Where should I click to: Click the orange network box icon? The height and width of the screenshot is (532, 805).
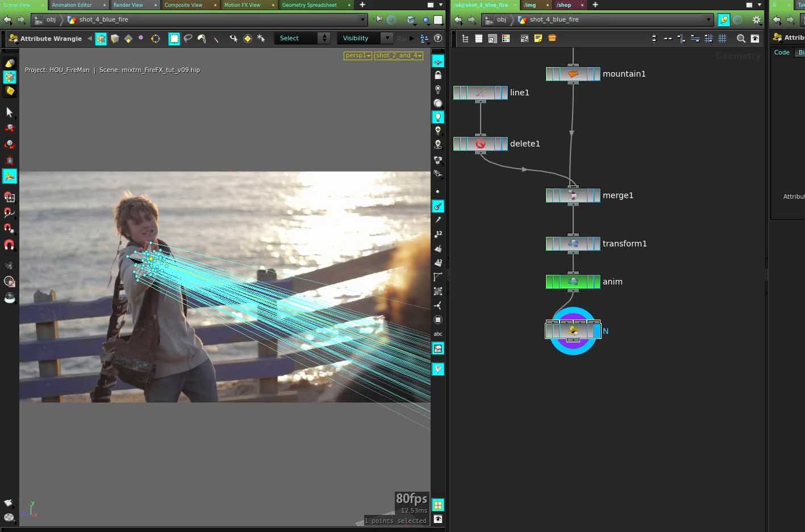[552, 39]
